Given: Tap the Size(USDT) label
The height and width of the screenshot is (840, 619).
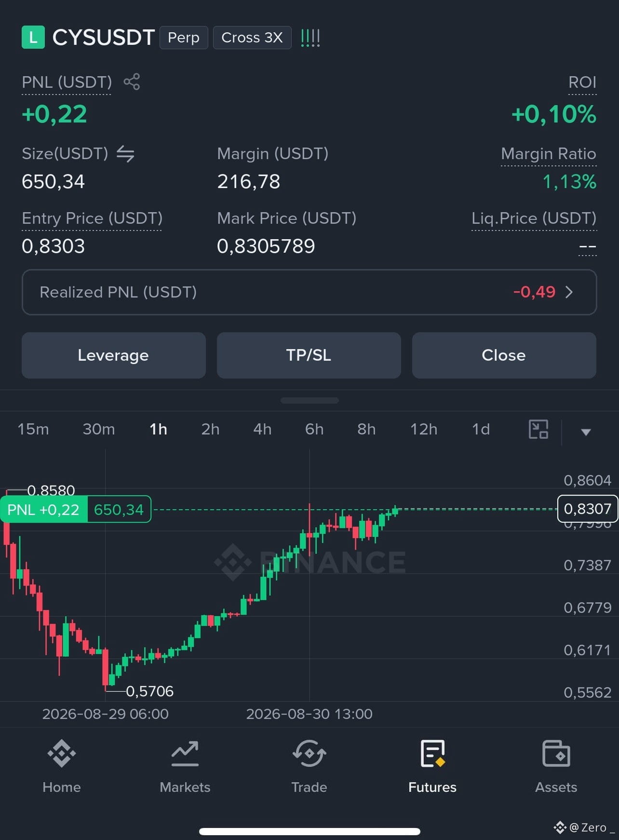Looking at the screenshot, I should [x=65, y=154].
